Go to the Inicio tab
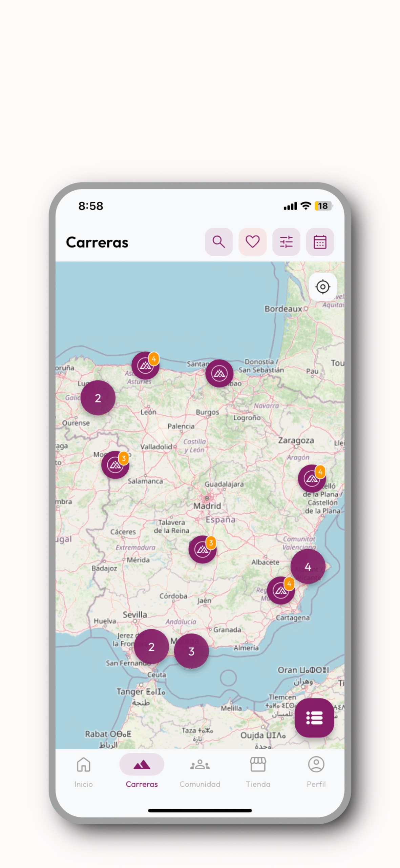This screenshot has width=400, height=868. (83, 771)
